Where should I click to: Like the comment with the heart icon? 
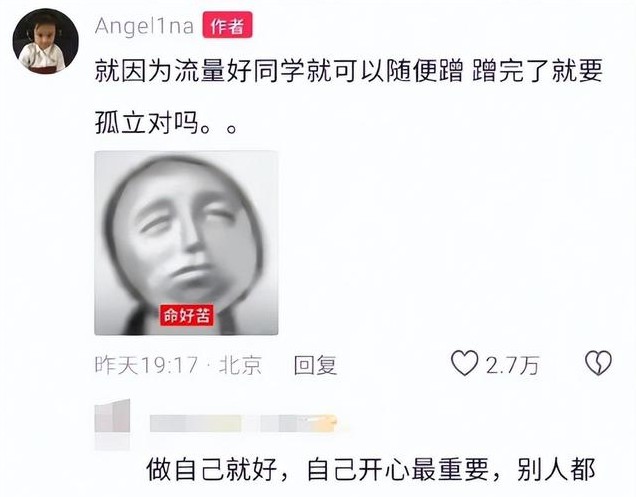click(x=464, y=363)
